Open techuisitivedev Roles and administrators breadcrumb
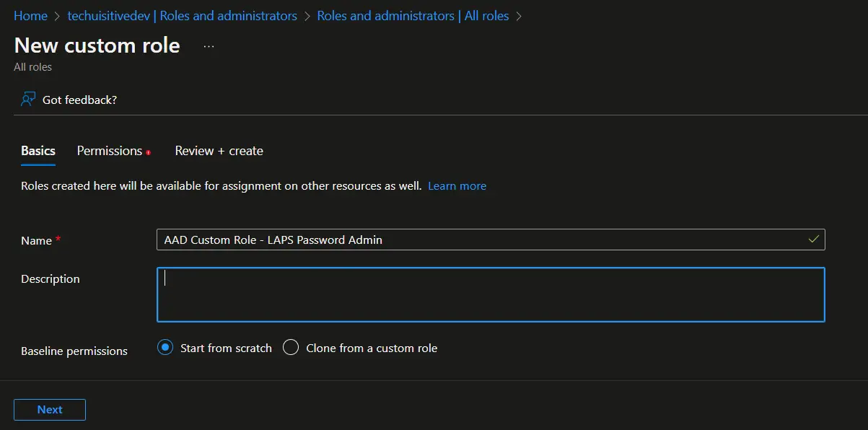This screenshot has width=868, height=430. [181, 15]
